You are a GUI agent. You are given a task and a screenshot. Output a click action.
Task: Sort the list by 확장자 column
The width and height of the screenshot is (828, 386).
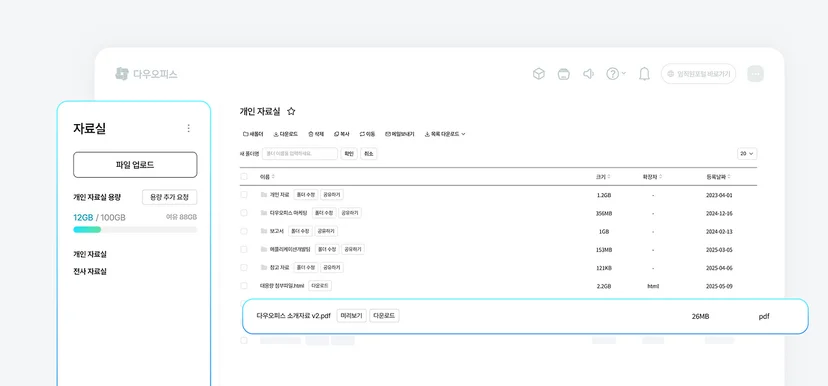(652, 177)
